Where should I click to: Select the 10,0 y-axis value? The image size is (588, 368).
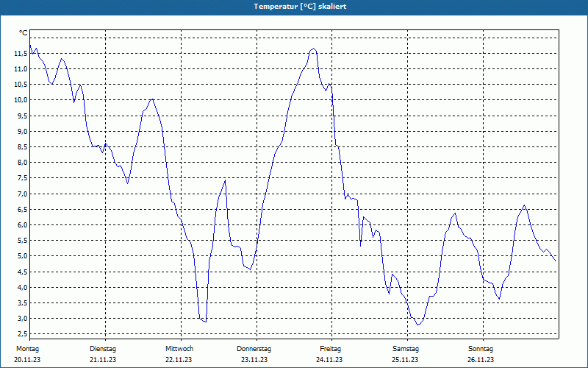click(x=21, y=100)
